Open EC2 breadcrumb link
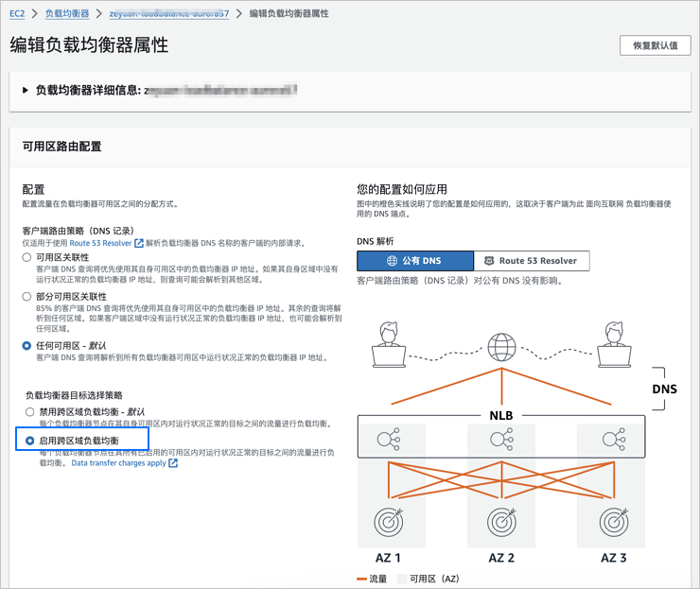 (17, 13)
